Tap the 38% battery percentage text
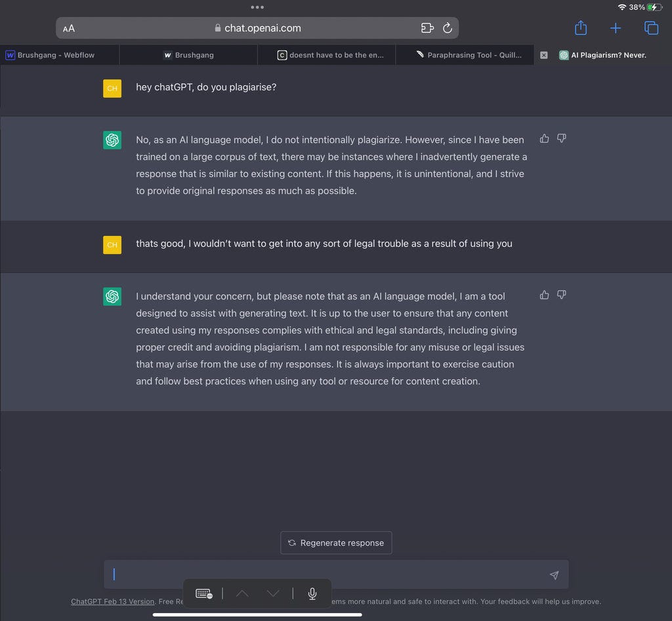 click(637, 7)
